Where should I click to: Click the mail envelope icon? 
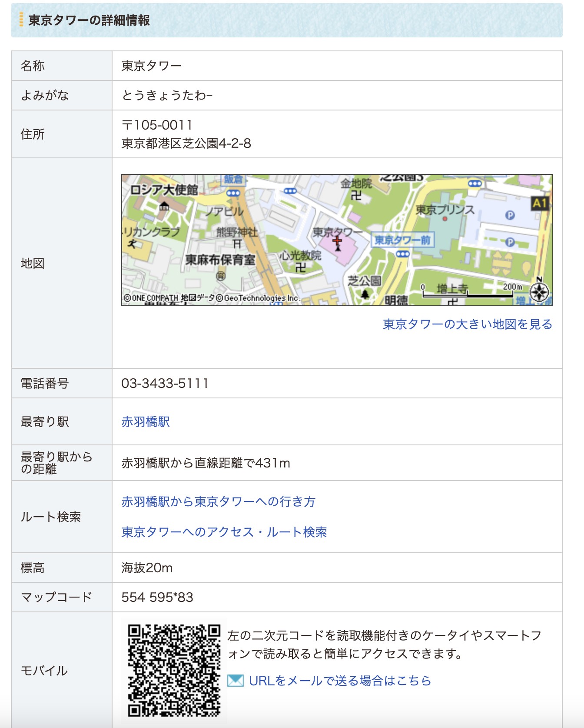tap(236, 681)
